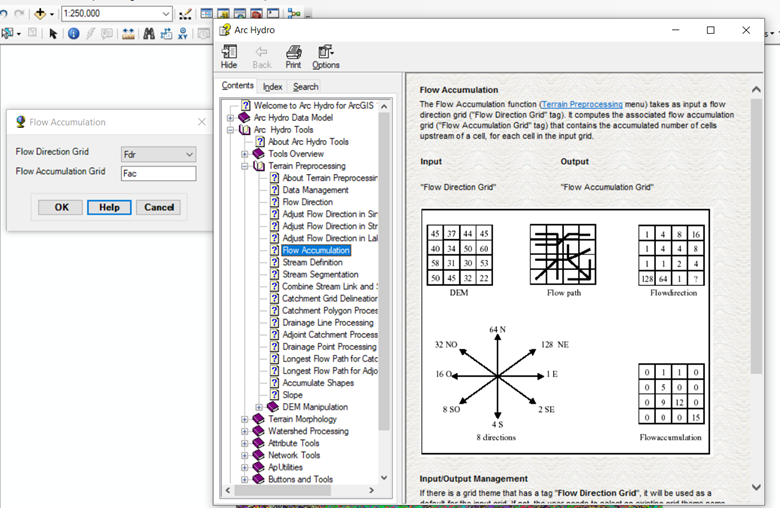This screenshot has height=508, width=780.
Task: Click the Flow Accumulation Grid text field
Action: tap(157, 173)
